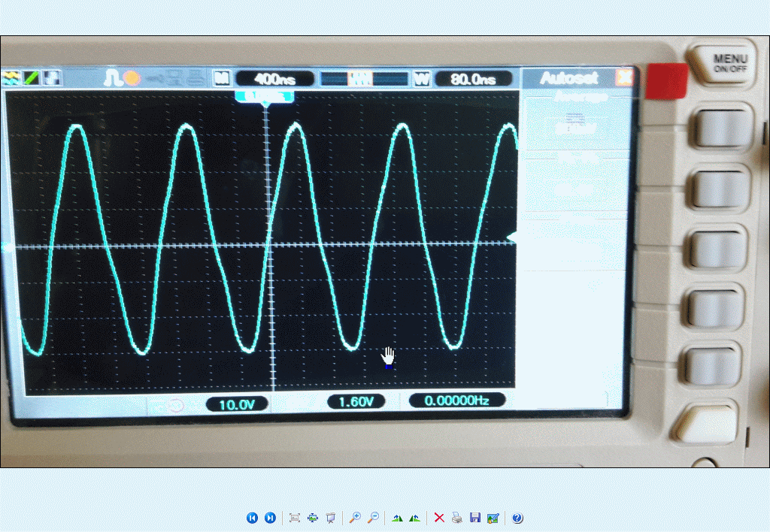Zoom out with the magnifier minus icon
The height and width of the screenshot is (532, 770).
(x=372, y=518)
